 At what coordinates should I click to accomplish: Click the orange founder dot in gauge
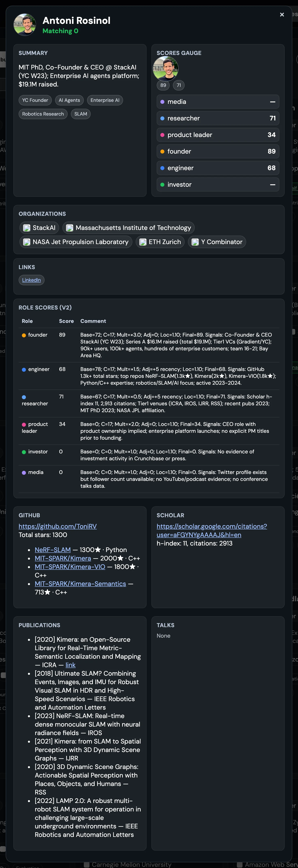[x=162, y=152]
